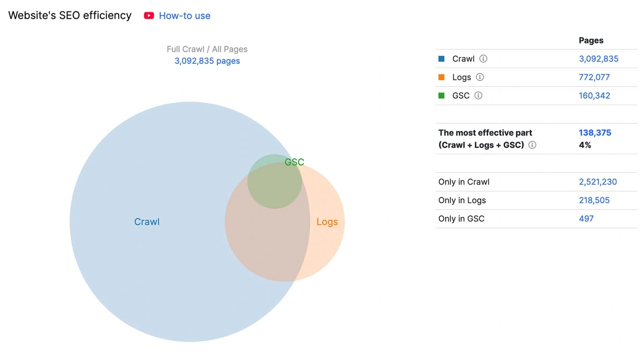Open the How-to use link
This screenshot has height=356, width=644.
(185, 16)
